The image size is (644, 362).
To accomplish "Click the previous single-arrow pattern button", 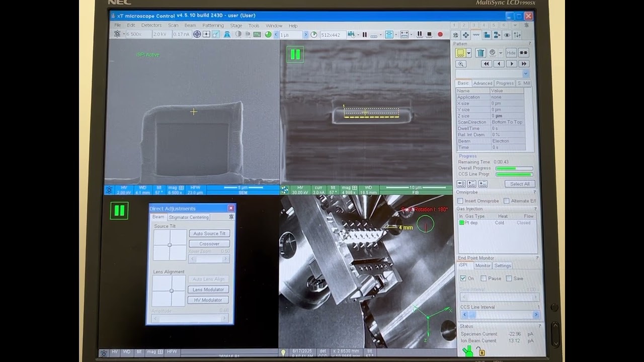I will [x=499, y=64].
